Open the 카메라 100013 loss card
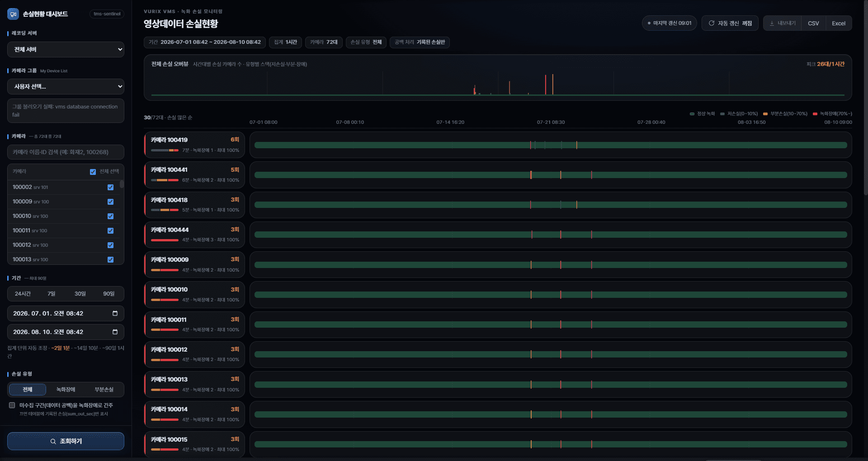Screen dimensions: 868x461 (194, 384)
